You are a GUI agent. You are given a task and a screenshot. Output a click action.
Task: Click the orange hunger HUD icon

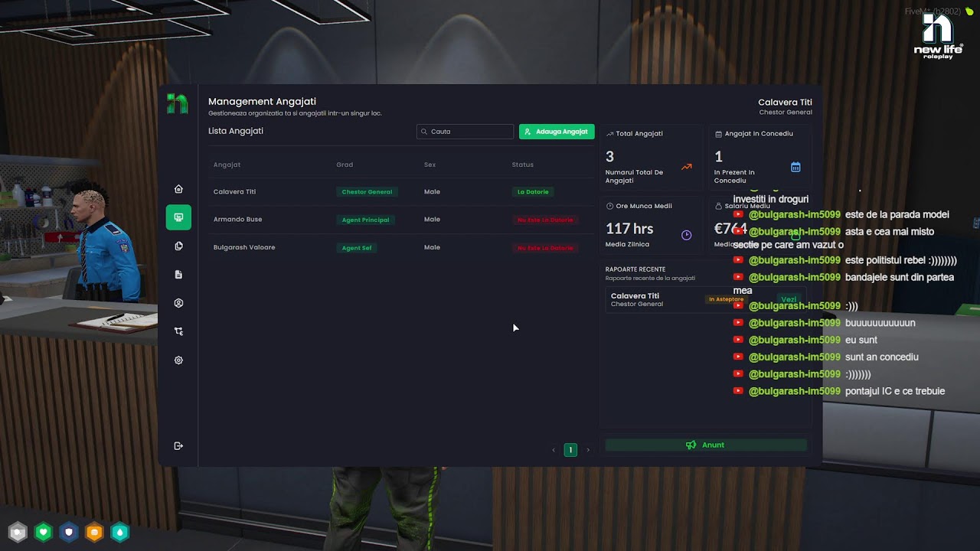point(94,532)
